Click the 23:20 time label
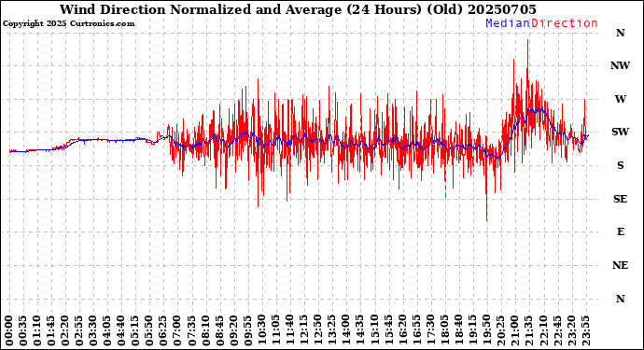644x350 pixels. pyautogui.click(x=571, y=330)
